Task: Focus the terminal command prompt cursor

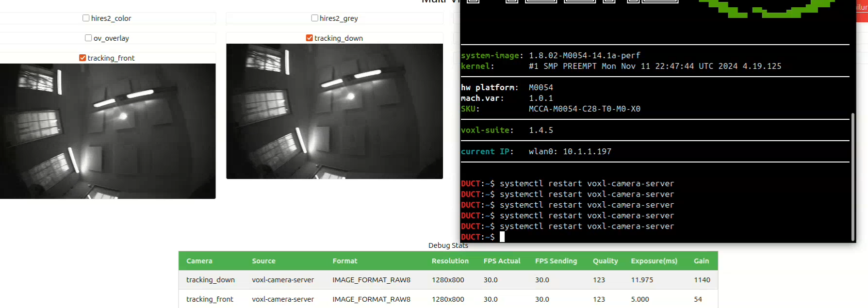Action: pyautogui.click(x=502, y=237)
